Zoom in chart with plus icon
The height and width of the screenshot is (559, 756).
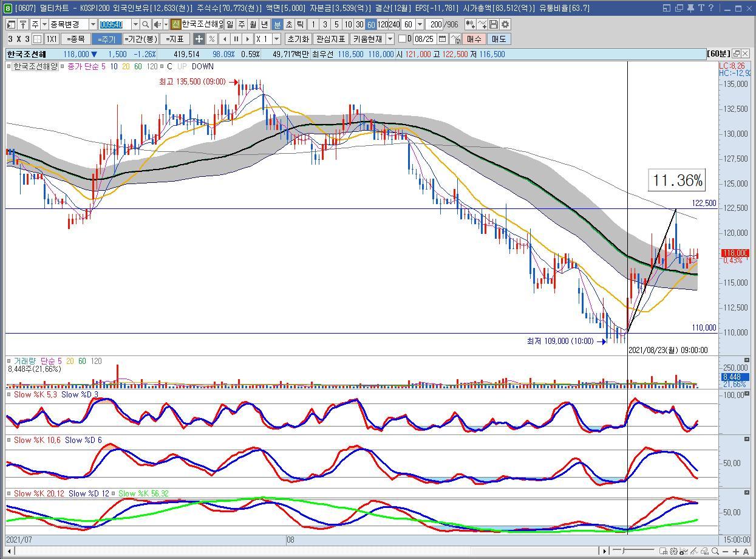736,551
